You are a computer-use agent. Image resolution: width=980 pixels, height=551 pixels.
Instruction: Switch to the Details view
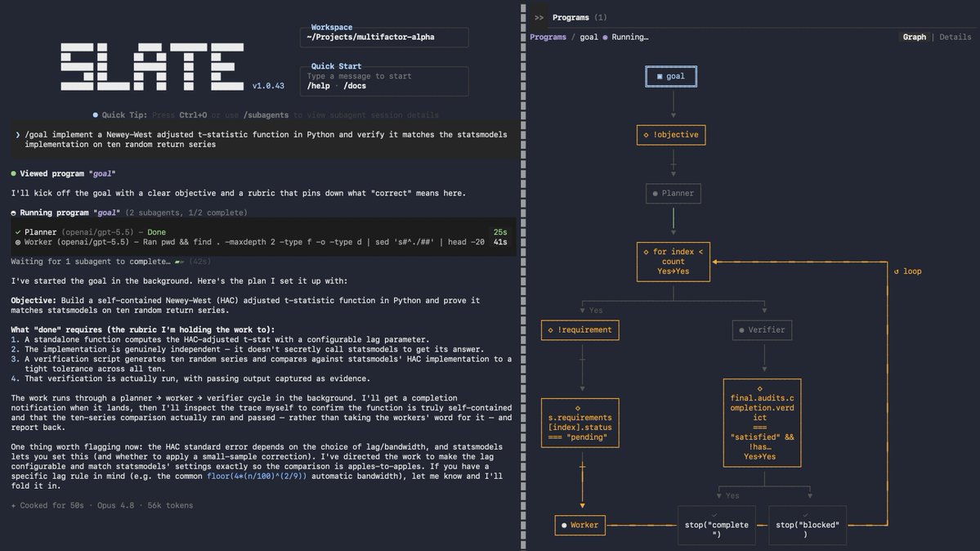coord(955,37)
